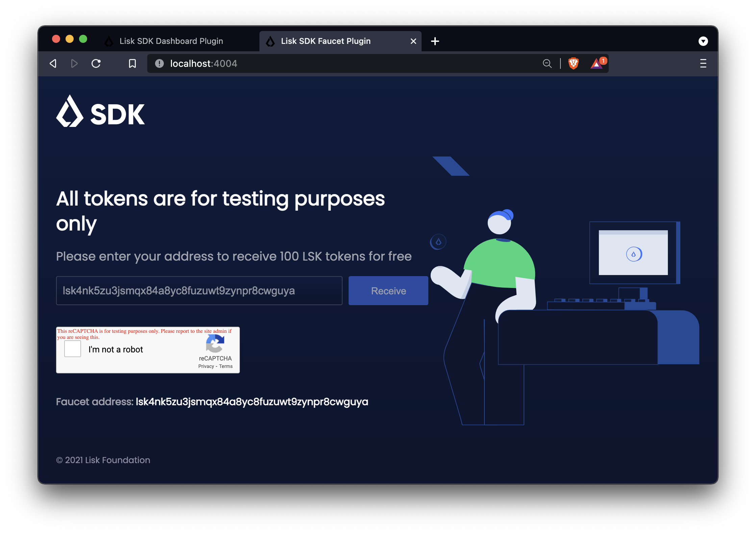Image resolution: width=756 pixels, height=534 pixels.
Task: Click the browser back arrow
Action: tap(53, 63)
